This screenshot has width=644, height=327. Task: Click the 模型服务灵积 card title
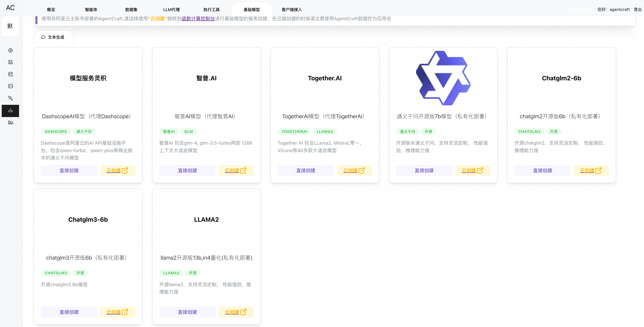pos(88,78)
